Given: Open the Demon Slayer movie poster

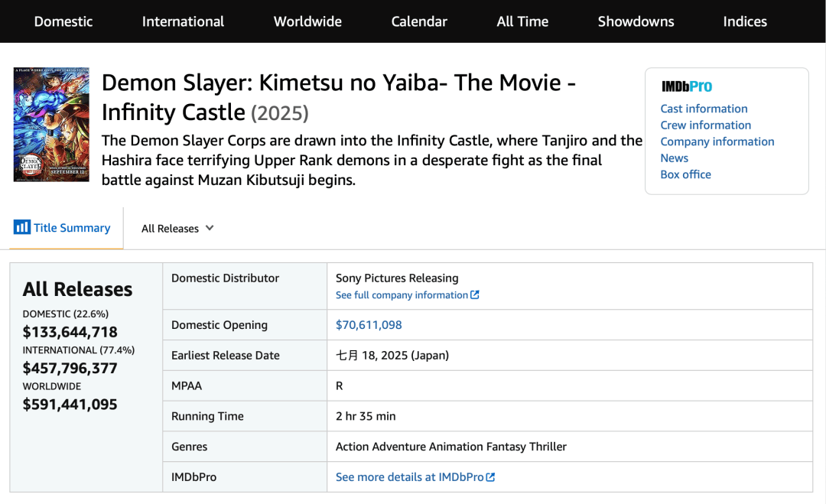Looking at the screenshot, I should pos(51,124).
